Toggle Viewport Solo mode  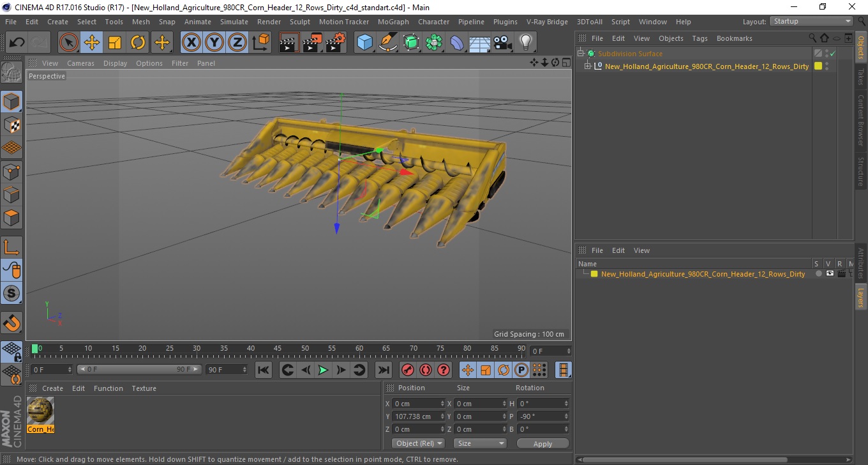click(x=11, y=293)
